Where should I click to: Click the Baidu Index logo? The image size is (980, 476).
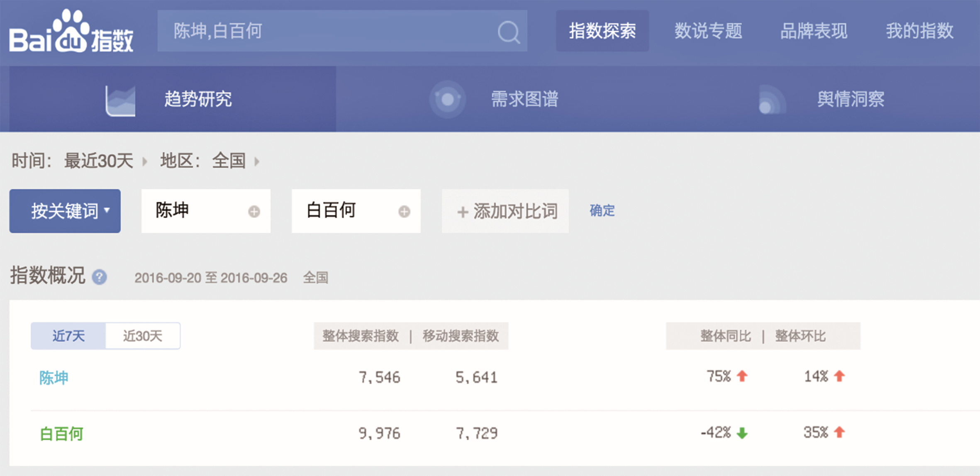(x=71, y=32)
